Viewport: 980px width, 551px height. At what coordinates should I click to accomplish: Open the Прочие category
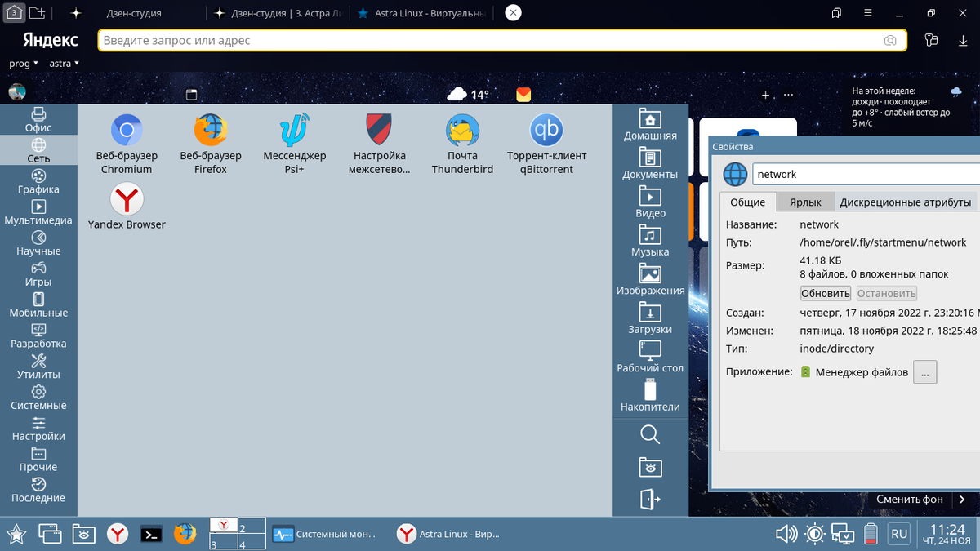pos(38,459)
